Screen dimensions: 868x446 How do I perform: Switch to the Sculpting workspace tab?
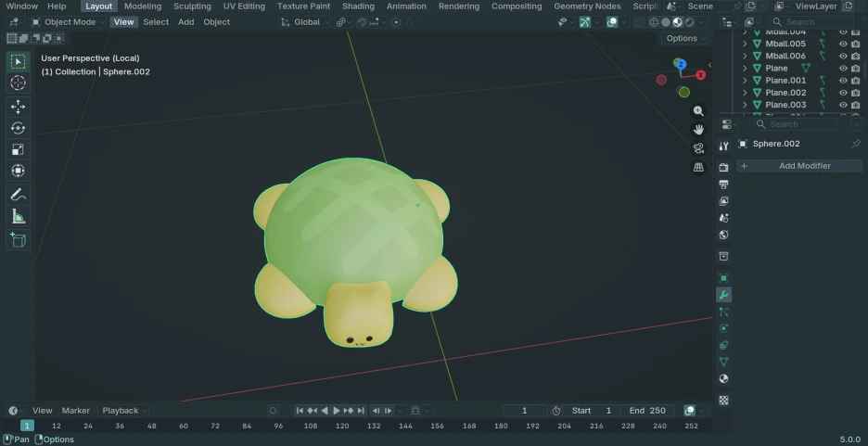click(x=192, y=6)
